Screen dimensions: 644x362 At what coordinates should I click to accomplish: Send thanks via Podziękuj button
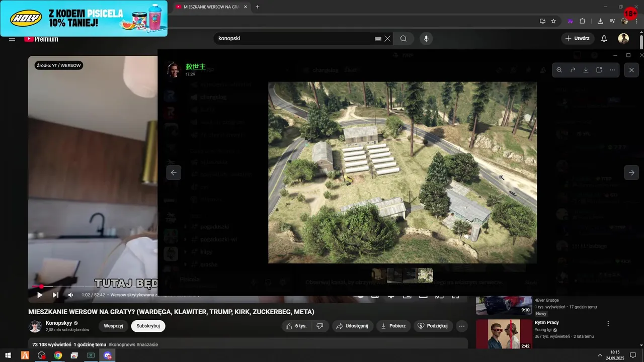tap(433, 326)
